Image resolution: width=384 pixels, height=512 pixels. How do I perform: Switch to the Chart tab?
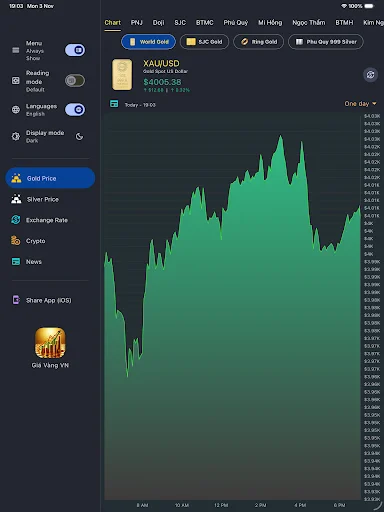pyautogui.click(x=113, y=23)
